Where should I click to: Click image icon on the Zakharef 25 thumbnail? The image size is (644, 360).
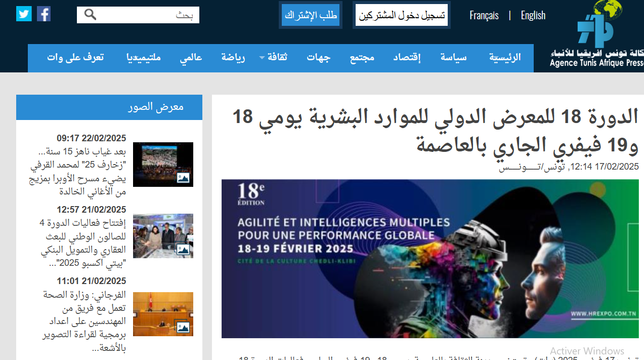tap(183, 178)
